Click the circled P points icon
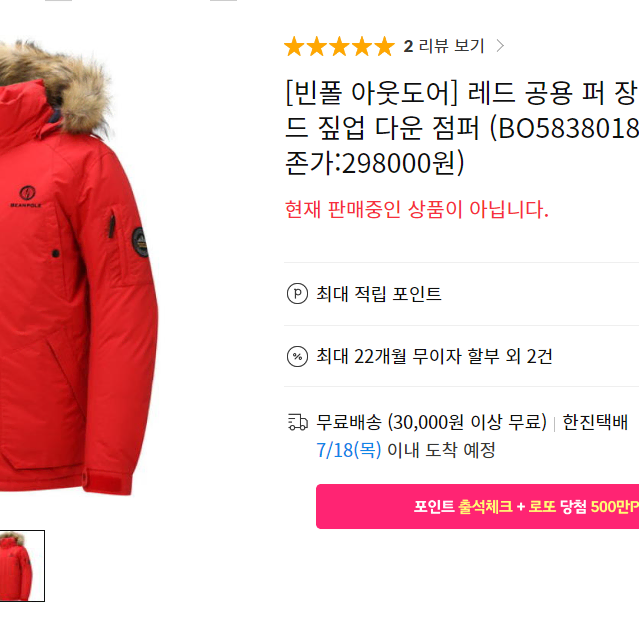 [297, 293]
